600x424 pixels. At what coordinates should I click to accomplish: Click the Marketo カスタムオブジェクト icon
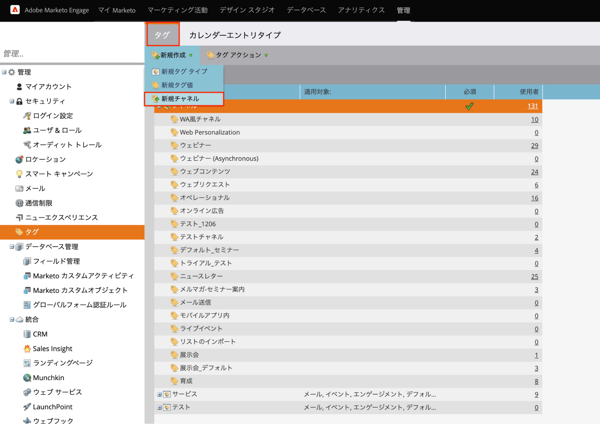click(x=27, y=290)
